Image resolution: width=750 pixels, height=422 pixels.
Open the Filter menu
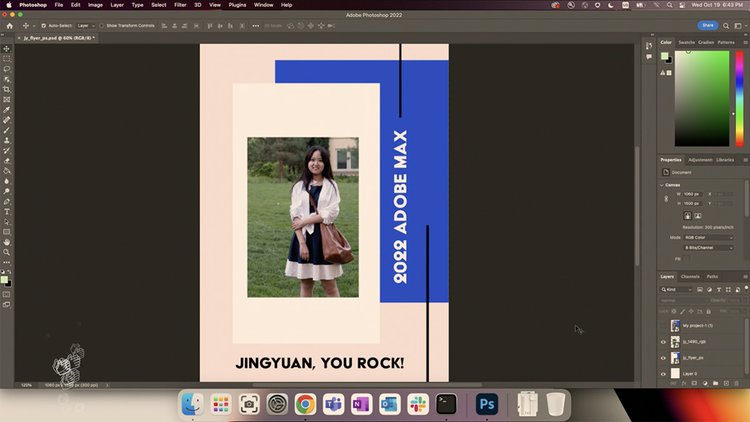coord(179,5)
